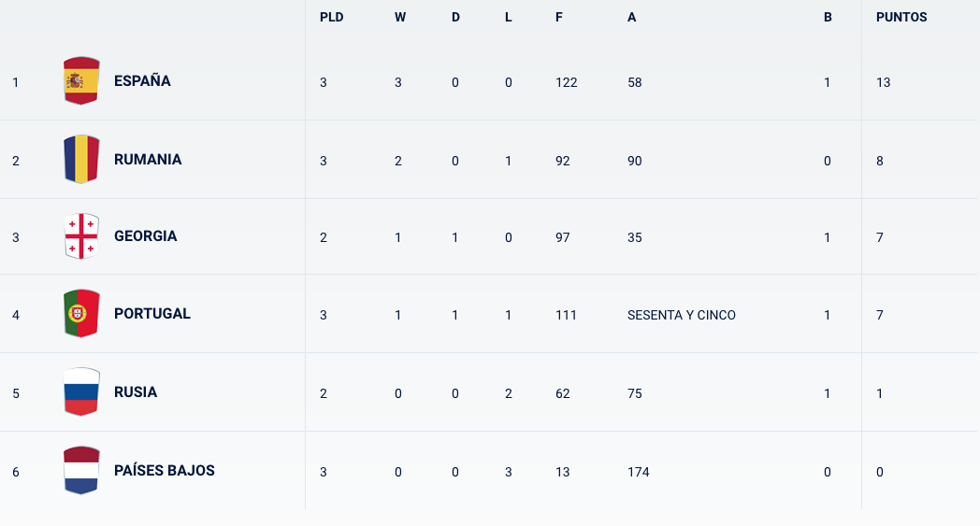Click the España flag icon

(x=81, y=80)
